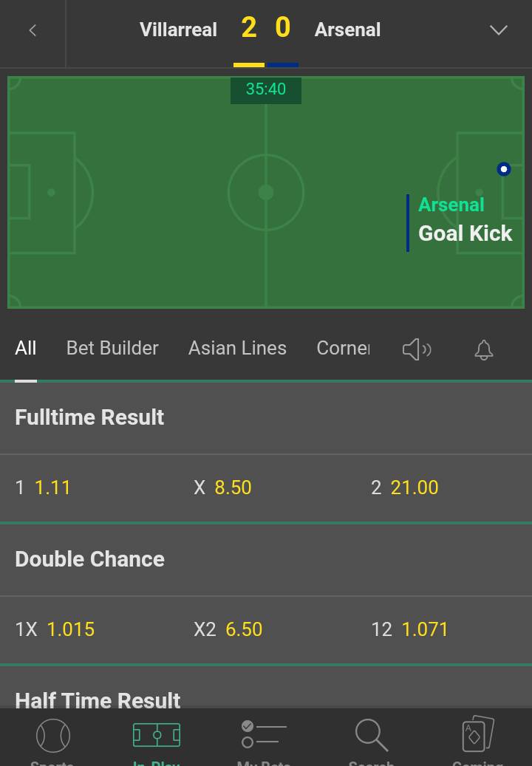532x766 pixels.
Task: Enable match alerts bell icon
Action: (x=484, y=349)
